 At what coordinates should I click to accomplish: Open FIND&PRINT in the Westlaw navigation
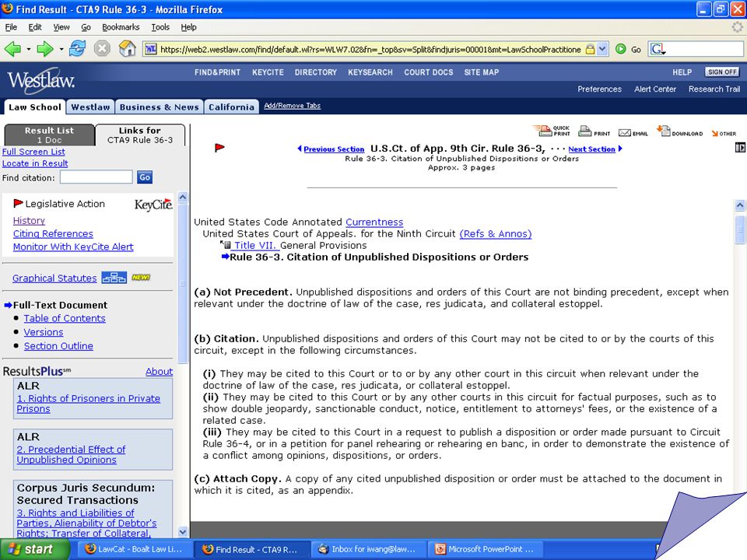point(217,72)
